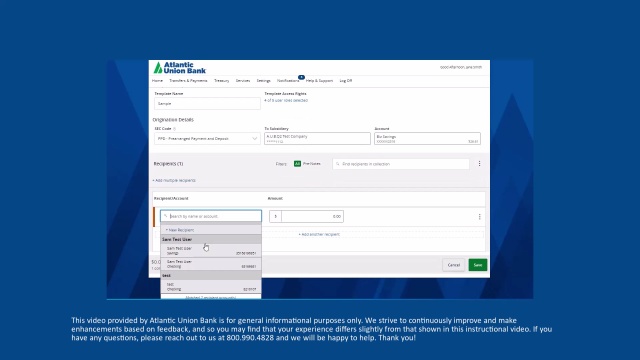Screen dimensions: 640x360
Task: Click the 'Sam Test User' group header
Action: (211, 240)
